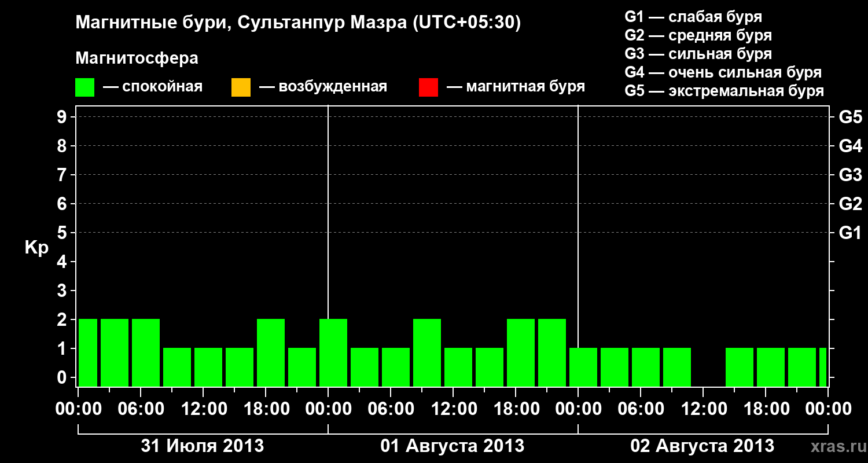Viewport: 868px width, 463px height.
Task: Click the first bar of 01 Августа after midnight
Action: point(333,352)
